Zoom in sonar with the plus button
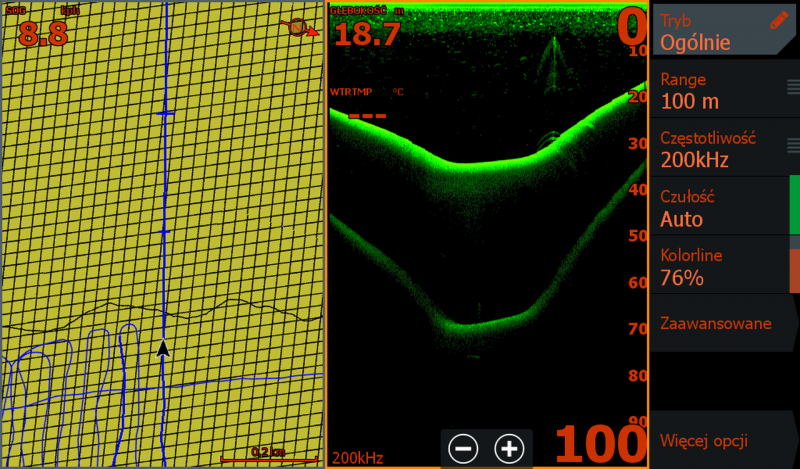The height and width of the screenshot is (469, 800). click(x=509, y=449)
